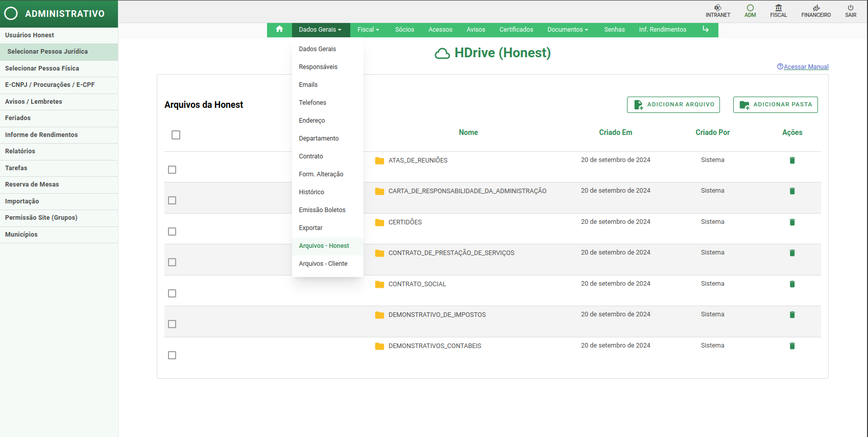This screenshot has width=868, height=437.
Task: Open the Avisos navbar tab
Action: click(476, 30)
